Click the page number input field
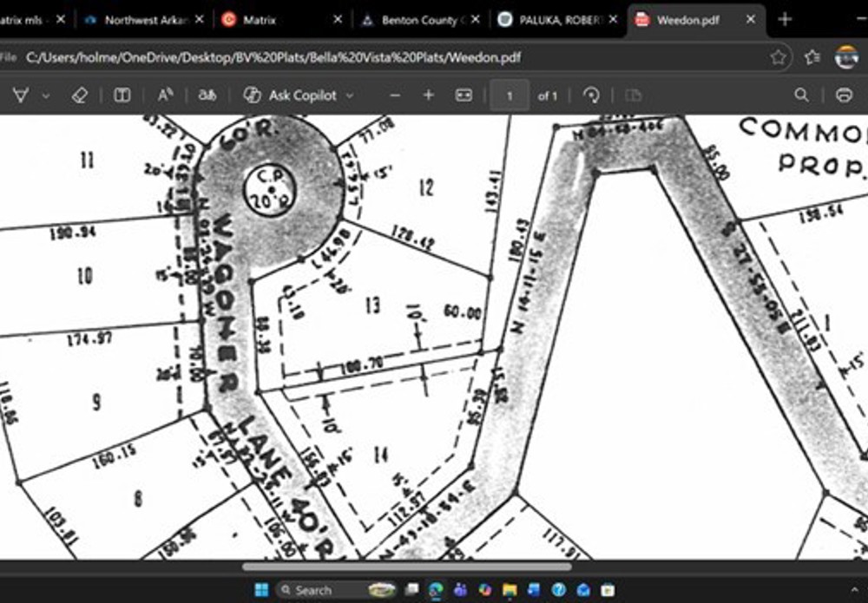Viewport: 868px width, 603px height. [510, 95]
